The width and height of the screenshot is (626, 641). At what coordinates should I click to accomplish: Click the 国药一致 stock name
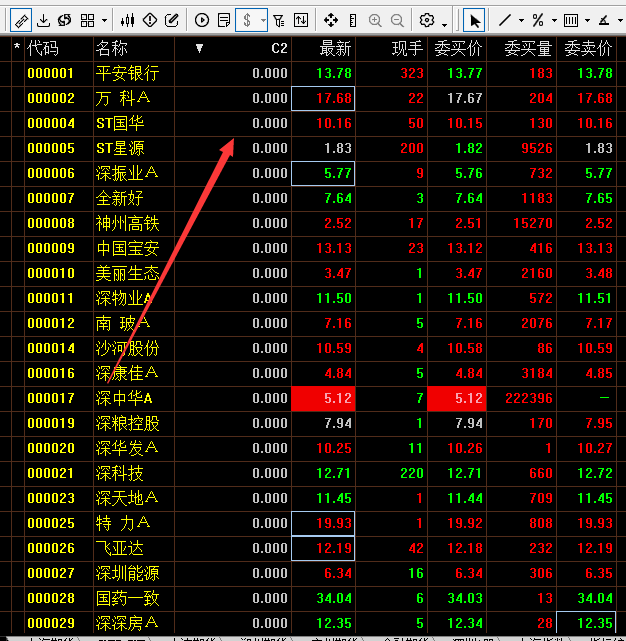coord(127,598)
